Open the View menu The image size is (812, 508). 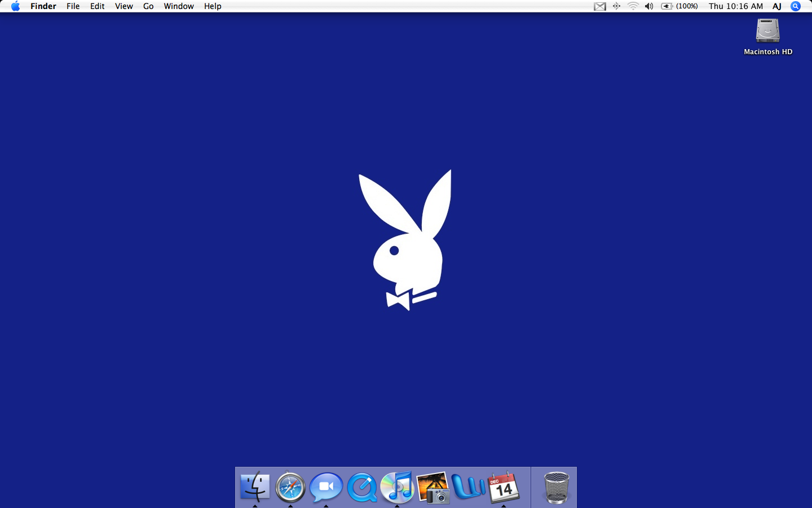click(x=124, y=6)
